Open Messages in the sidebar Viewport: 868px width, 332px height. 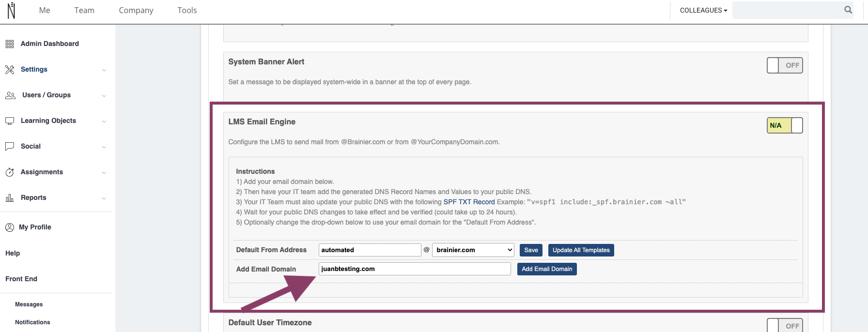[x=29, y=304]
